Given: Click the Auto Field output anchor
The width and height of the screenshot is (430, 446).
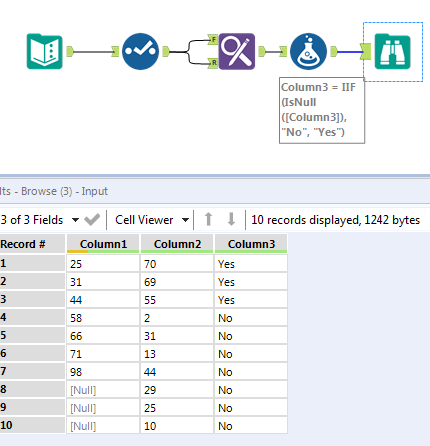Looking at the screenshot, I should click(x=166, y=52).
